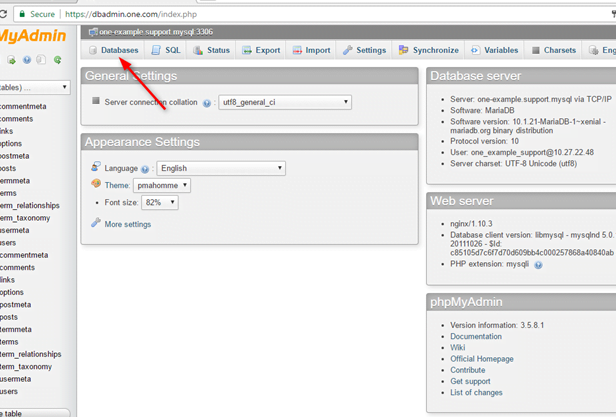Click 'Version information: 3.5.8.1' text
This screenshot has height=417, width=616.
pos(497,325)
